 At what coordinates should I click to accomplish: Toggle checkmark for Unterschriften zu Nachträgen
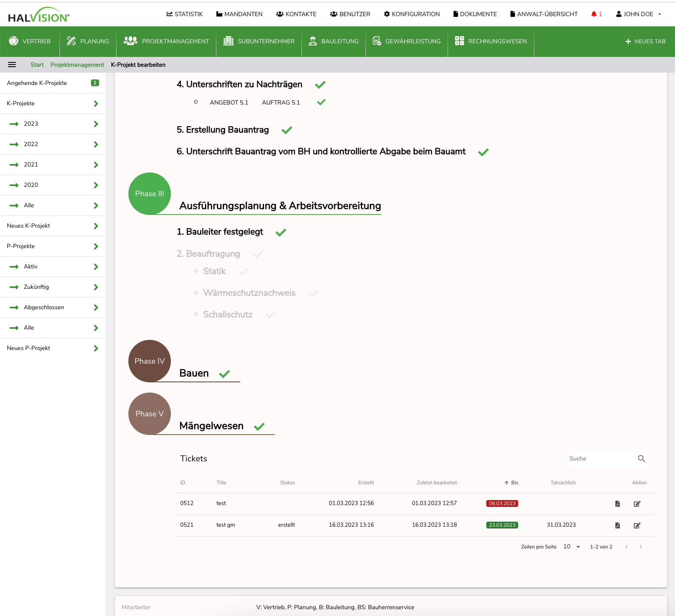pyautogui.click(x=320, y=85)
